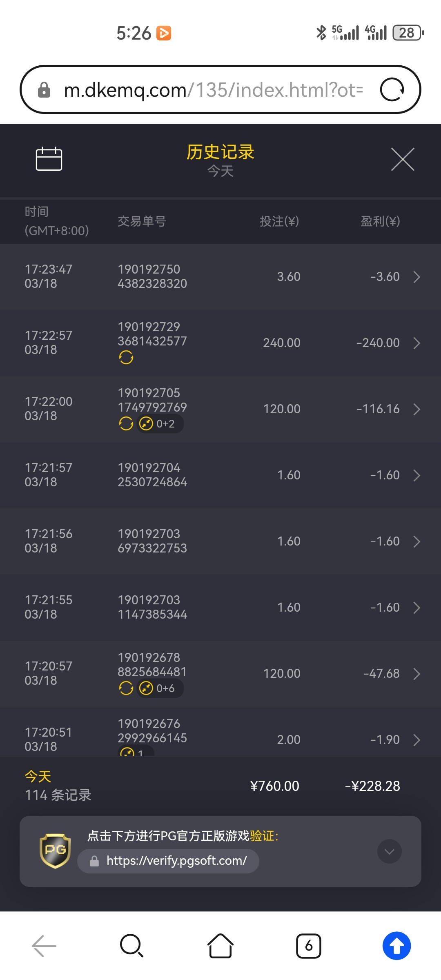
Task: Open the verify.pgsoft.com link
Action: 176,861
